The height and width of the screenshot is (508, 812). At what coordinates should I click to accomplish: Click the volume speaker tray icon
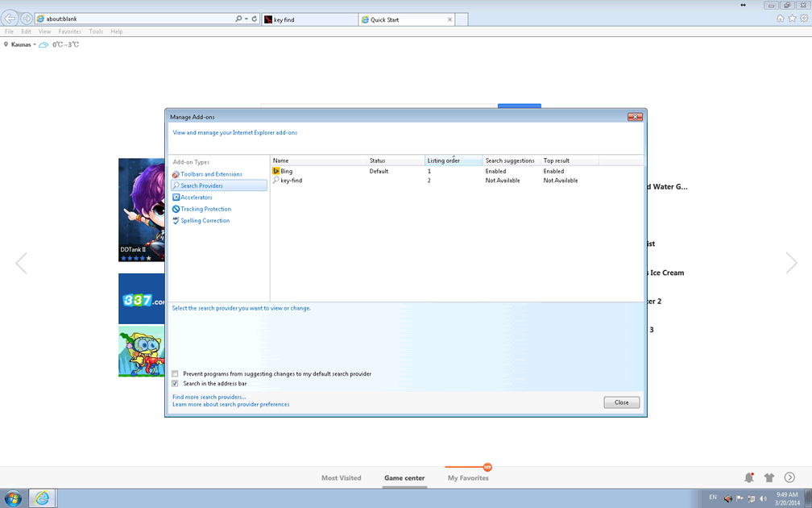pyautogui.click(x=764, y=498)
